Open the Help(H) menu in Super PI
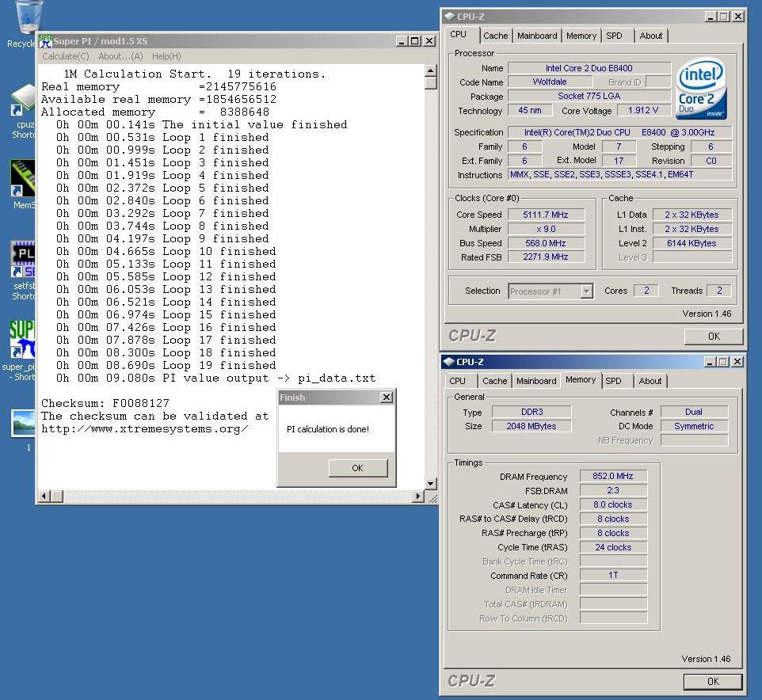This screenshot has height=700, width=762. click(166, 56)
